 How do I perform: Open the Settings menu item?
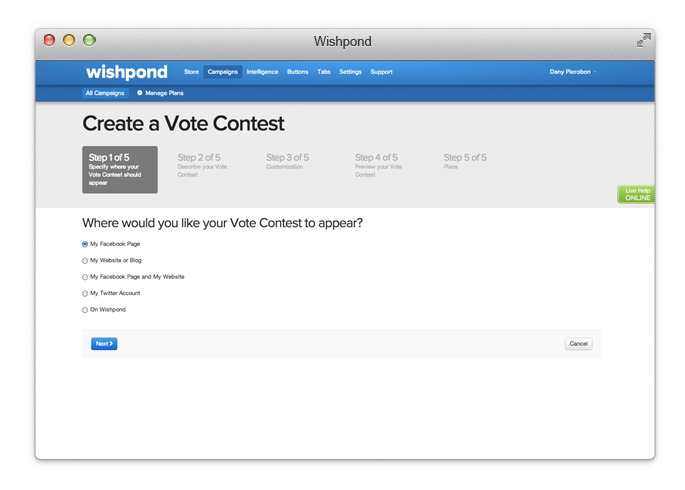tap(350, 72)
